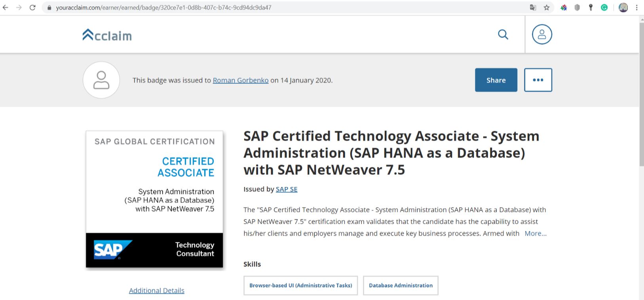Follow the SAP SE issuer link
The image size is (644, 300).
286,189
